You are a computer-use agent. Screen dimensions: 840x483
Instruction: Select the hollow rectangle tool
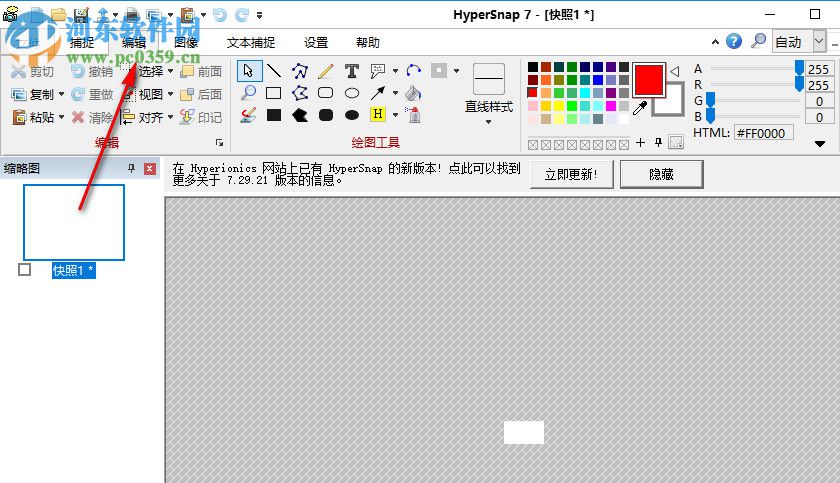pyautogui.click(x=274, y=93)
